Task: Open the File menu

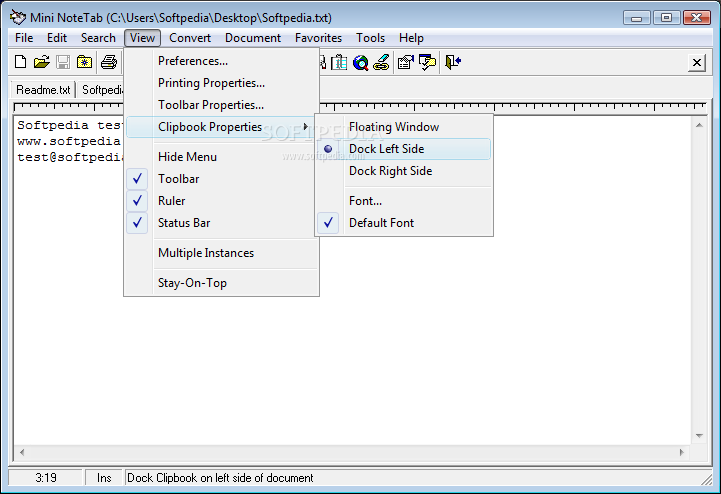Action: coord(24,38)
